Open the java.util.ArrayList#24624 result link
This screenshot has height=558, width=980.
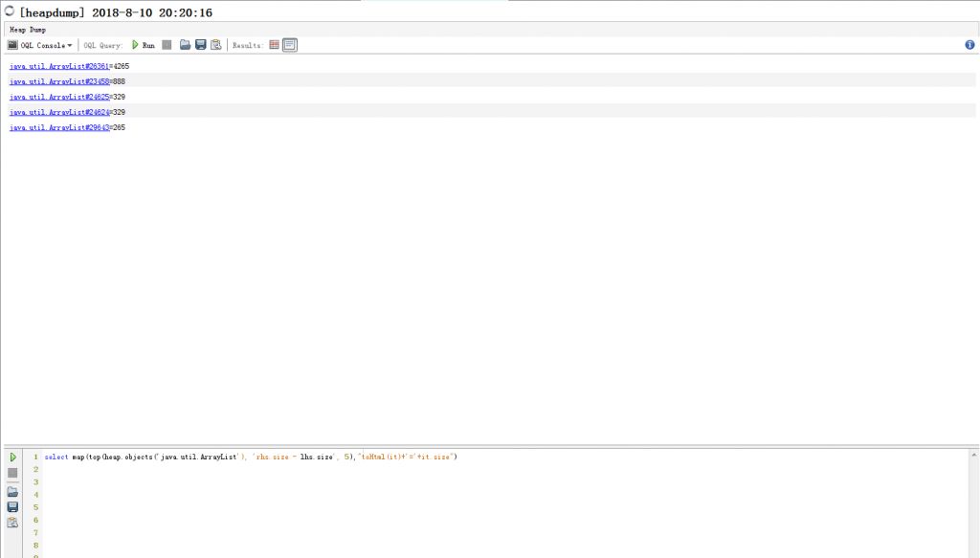click(x=59, y=112)
